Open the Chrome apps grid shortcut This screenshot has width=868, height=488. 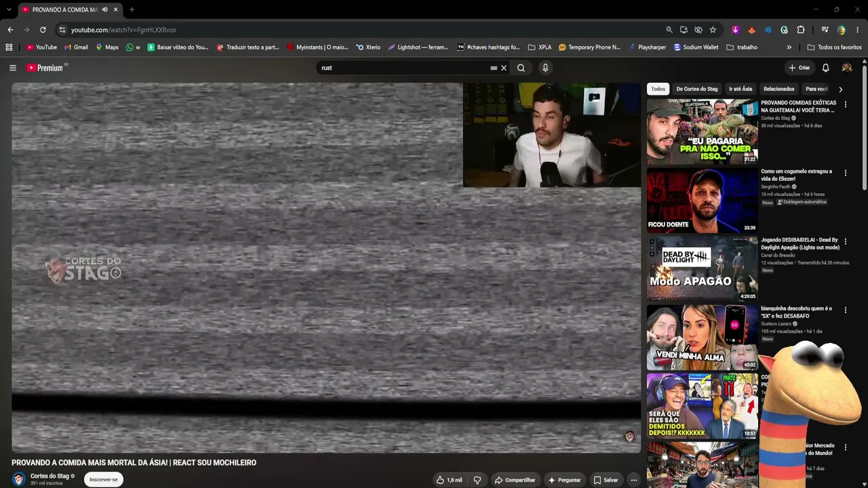click(x=9, y=47)
